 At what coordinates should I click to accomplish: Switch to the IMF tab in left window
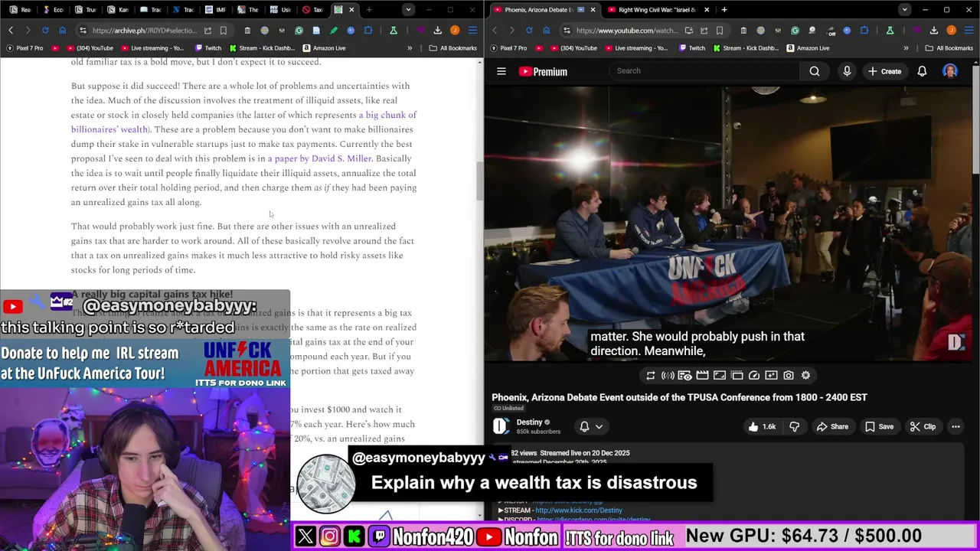coord(215,10)
